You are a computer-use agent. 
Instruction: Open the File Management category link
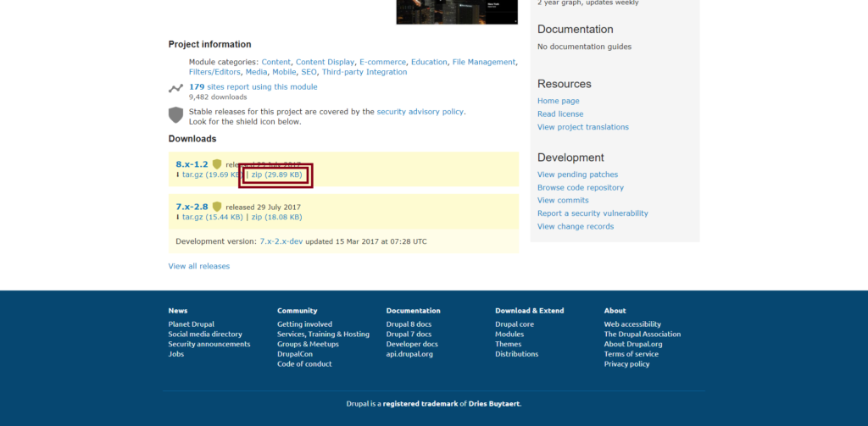484,62
